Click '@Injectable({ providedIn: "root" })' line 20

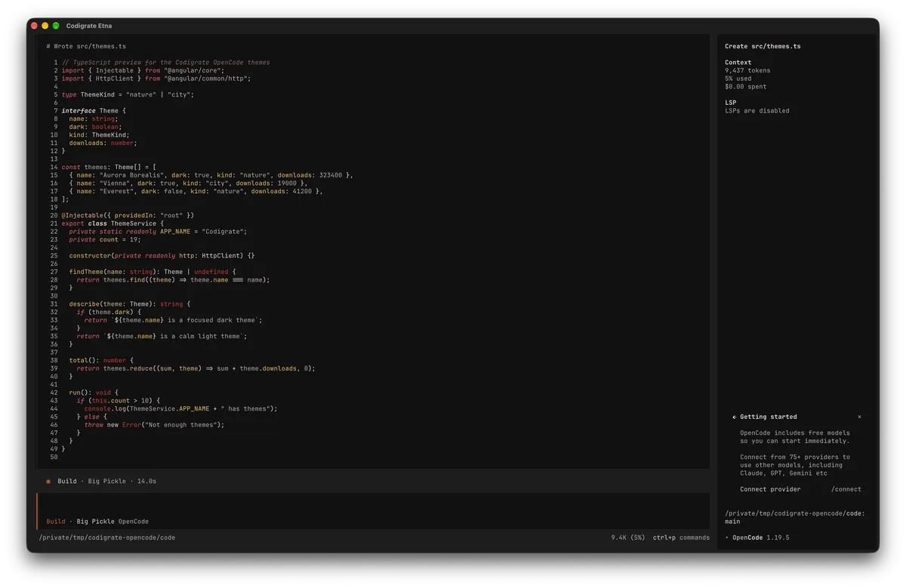click(x=128, y=215)
